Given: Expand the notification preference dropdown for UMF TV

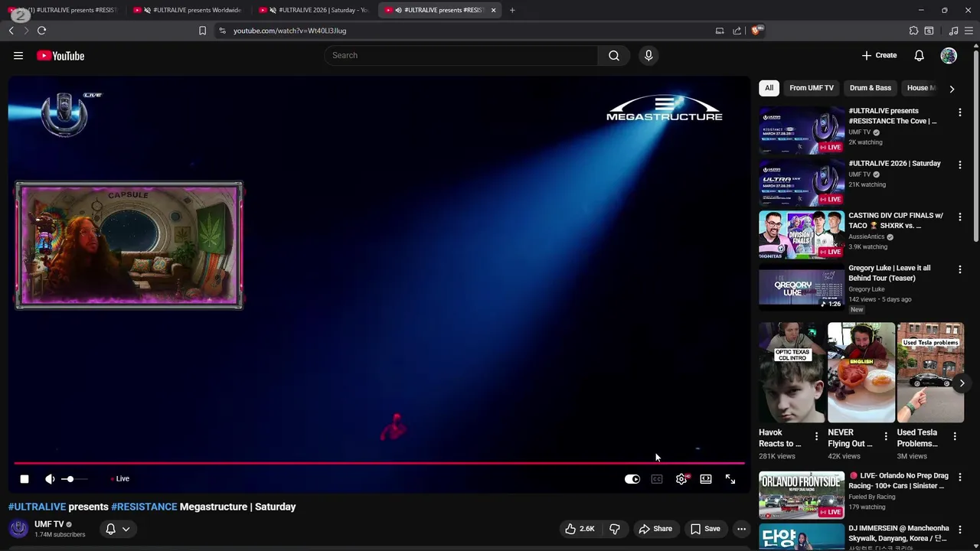Looking at the screenshot, I should 118,529.
